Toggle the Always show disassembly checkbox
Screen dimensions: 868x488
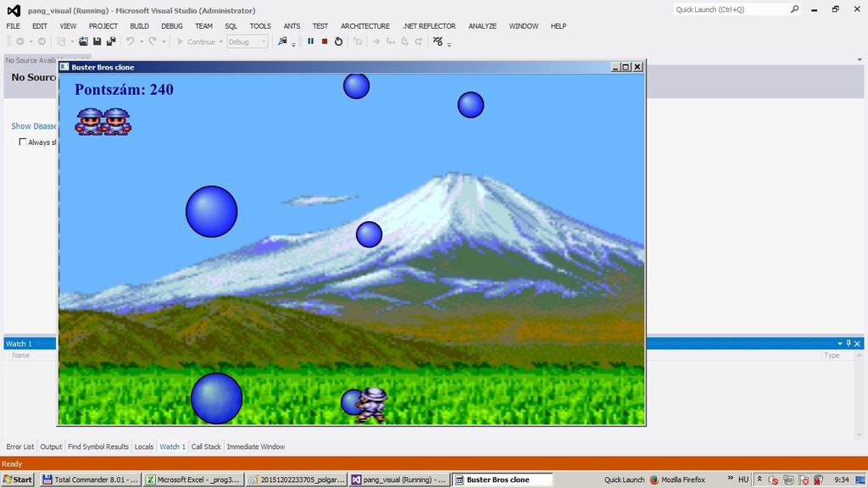tap(23, 141)
